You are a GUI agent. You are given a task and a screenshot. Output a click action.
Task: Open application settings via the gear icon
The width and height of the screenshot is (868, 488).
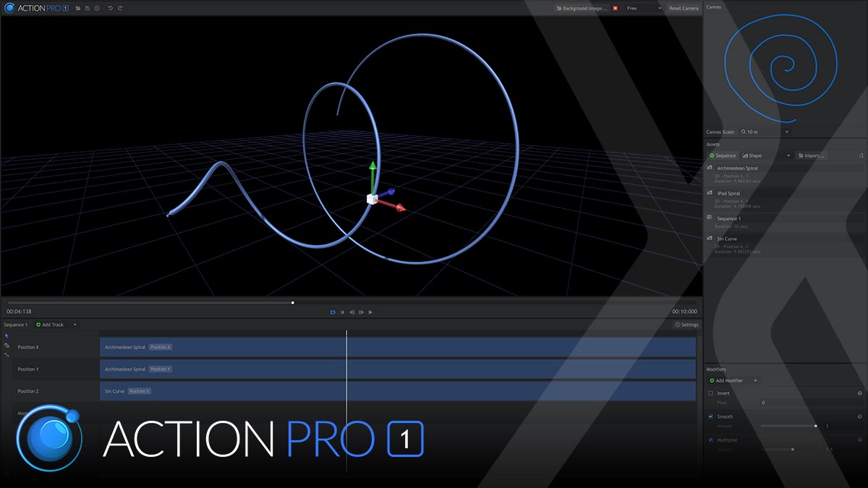coord(97,8)
